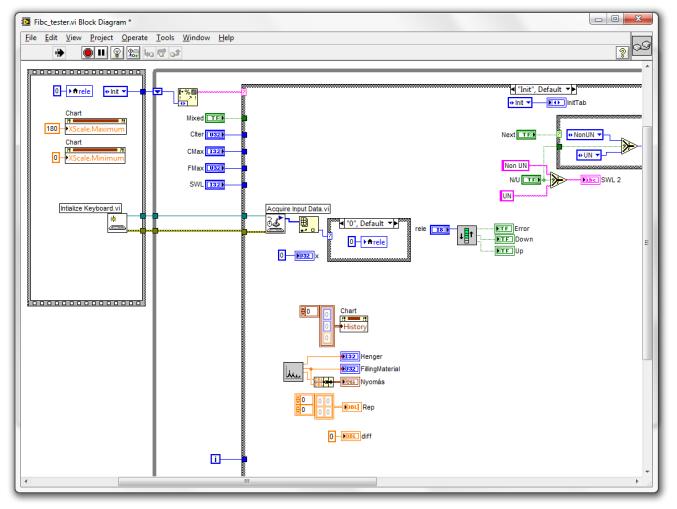Image resolution: width=677 pixels, height=509 pixels.
Task: Click the VI connector icon top-right
Action: coord(642,45)
